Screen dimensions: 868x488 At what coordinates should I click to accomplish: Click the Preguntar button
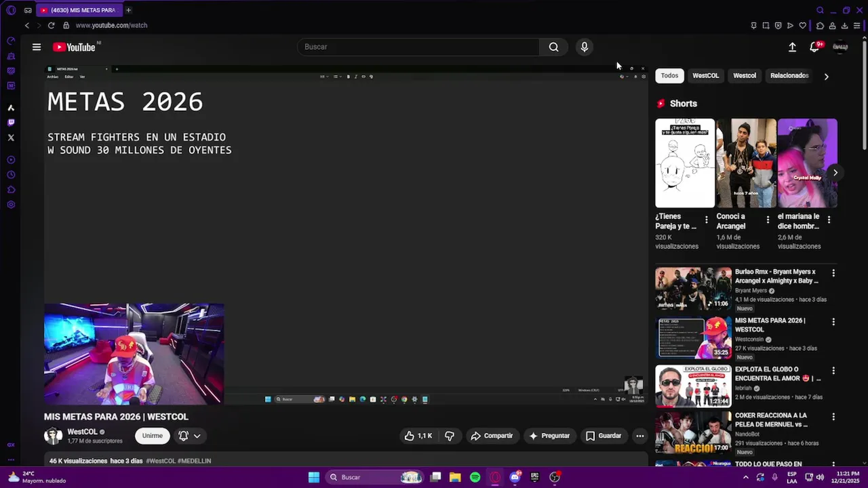click(549, 436)
